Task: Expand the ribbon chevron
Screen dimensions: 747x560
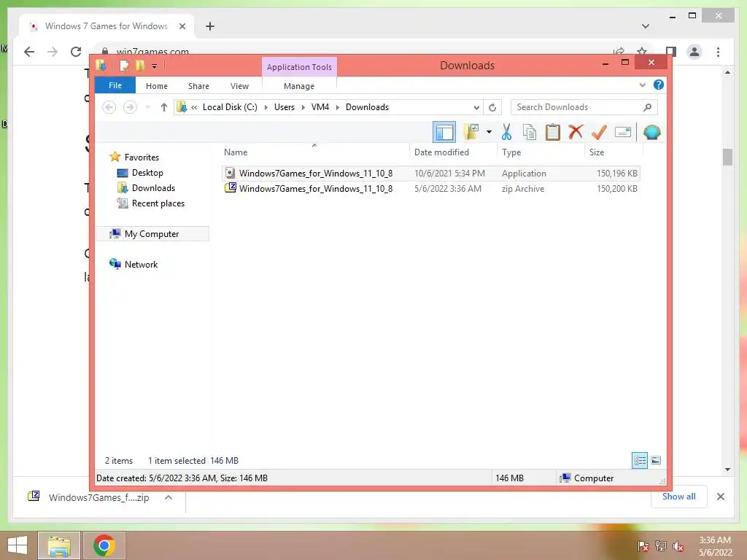Action: (x=642, y=85)
